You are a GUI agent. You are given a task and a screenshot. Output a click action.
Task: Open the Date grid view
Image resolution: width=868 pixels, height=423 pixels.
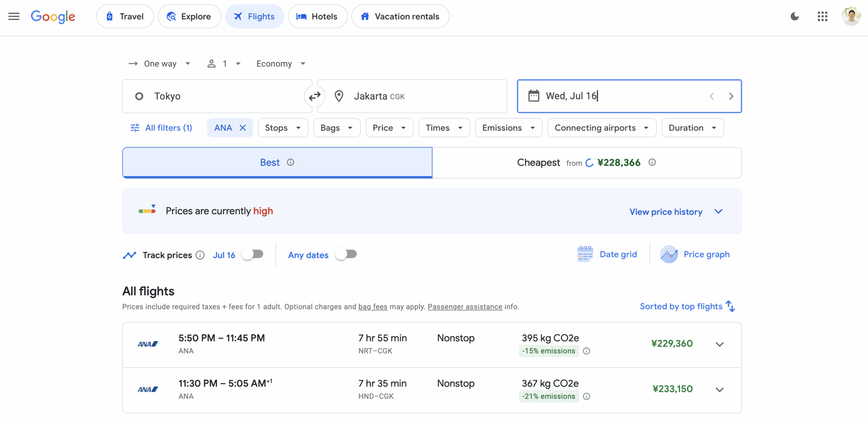[x=607, y=255]
